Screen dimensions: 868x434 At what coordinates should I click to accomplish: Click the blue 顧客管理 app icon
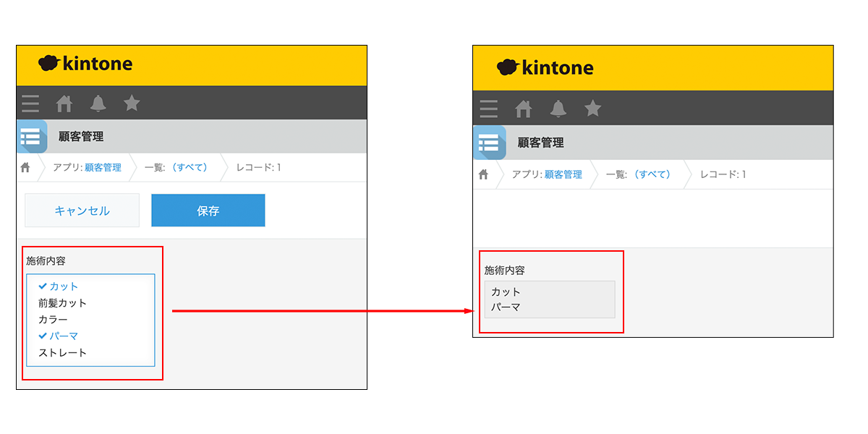pyautogui.click(x=30, y=136)
